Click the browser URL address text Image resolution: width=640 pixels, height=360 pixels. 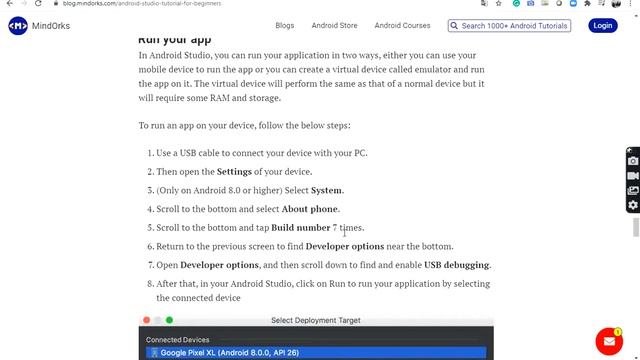pos(142,3)
